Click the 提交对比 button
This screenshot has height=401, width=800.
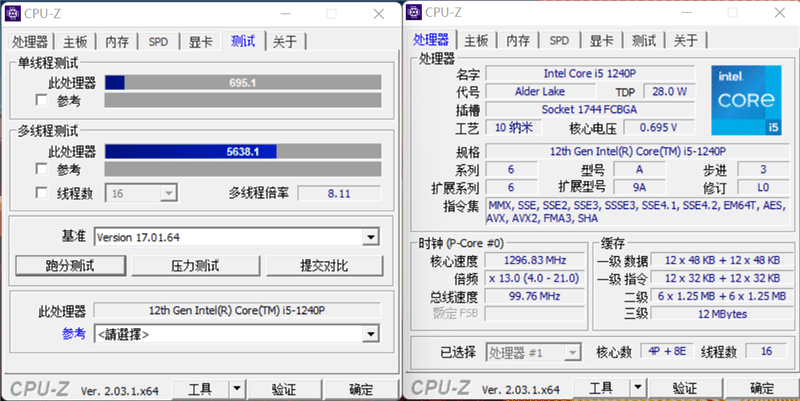pyautogui.click(x=324, y=266)
